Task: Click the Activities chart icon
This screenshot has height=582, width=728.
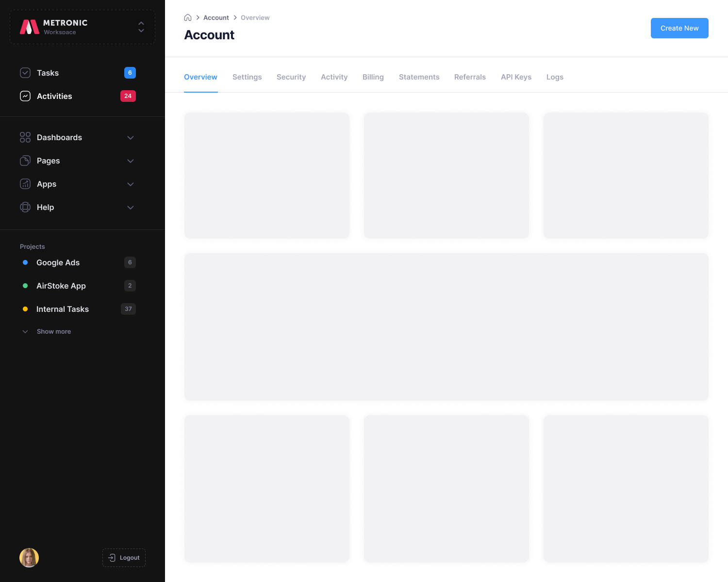Action: pyautogui.click(x=25, y=96)
